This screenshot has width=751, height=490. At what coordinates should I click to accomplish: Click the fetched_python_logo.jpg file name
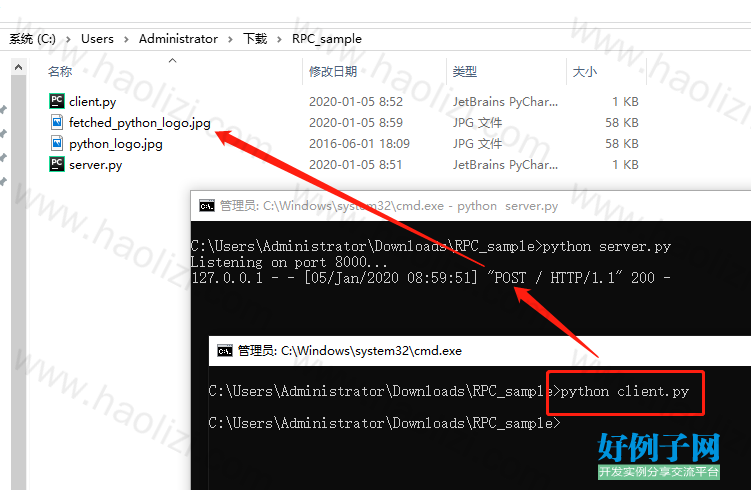point(139,123)
